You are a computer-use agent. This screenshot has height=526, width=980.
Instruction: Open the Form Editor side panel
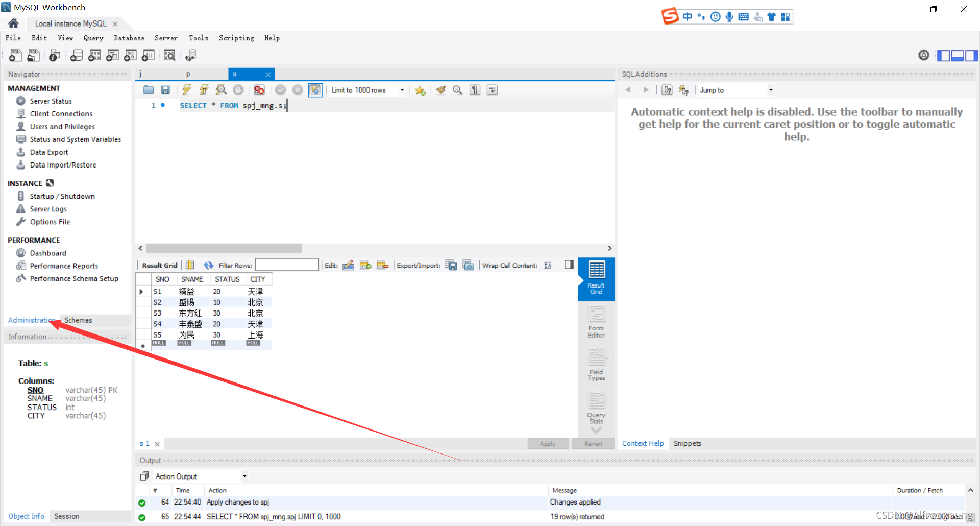tap(596, 322)
